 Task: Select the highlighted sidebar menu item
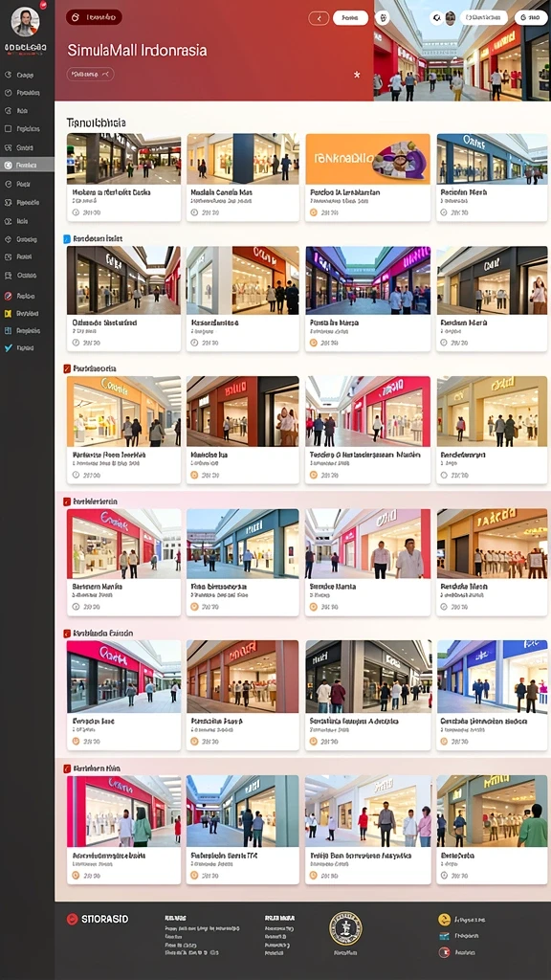pyautogui.click(x=27, y=166)
